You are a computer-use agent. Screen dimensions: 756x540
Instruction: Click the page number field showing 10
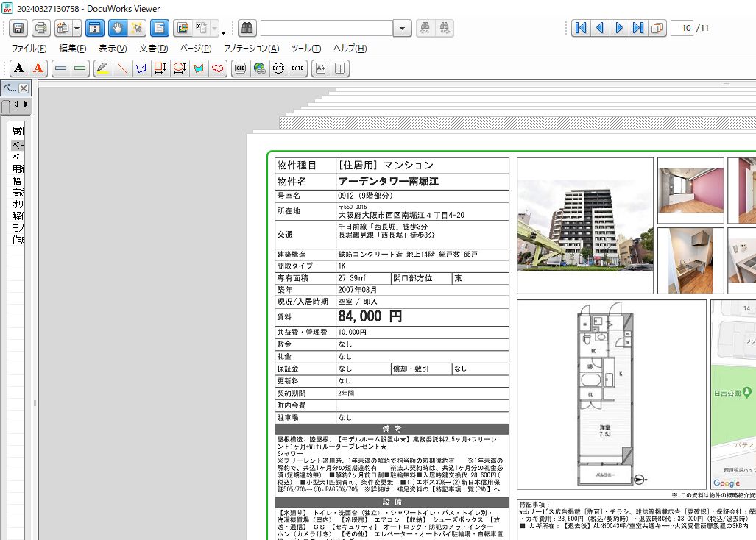[682, 28]
